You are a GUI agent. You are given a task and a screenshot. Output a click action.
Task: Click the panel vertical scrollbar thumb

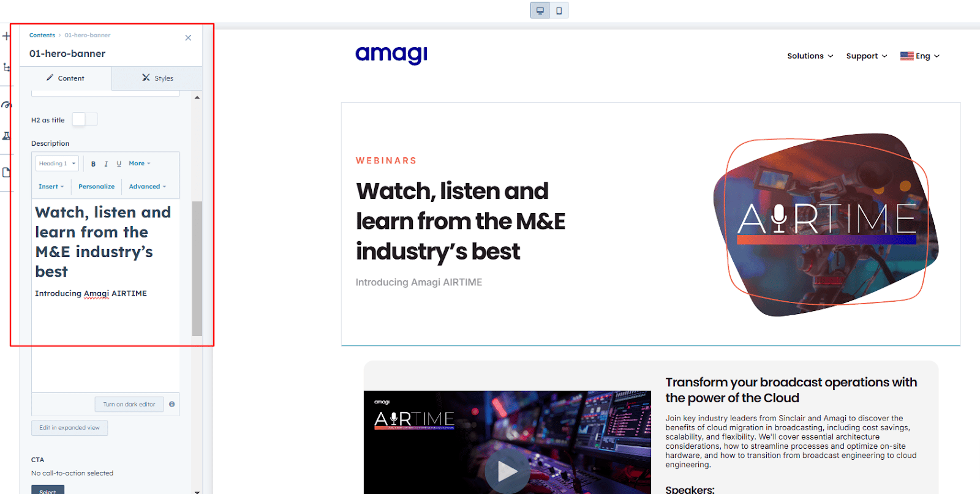(197, 269)
